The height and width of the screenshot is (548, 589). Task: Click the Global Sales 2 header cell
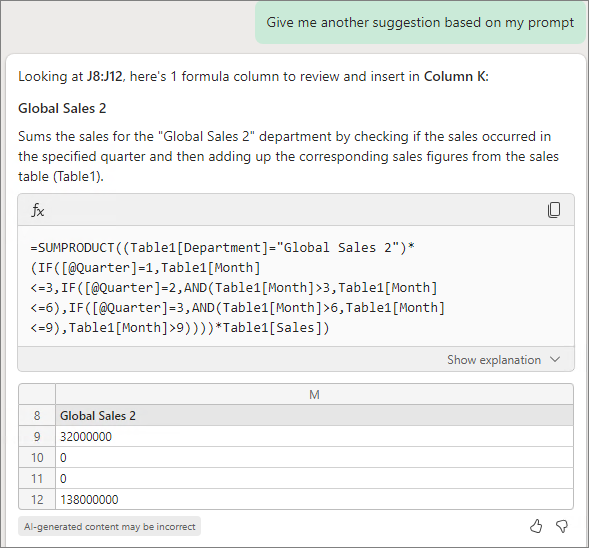pos(314,415)
